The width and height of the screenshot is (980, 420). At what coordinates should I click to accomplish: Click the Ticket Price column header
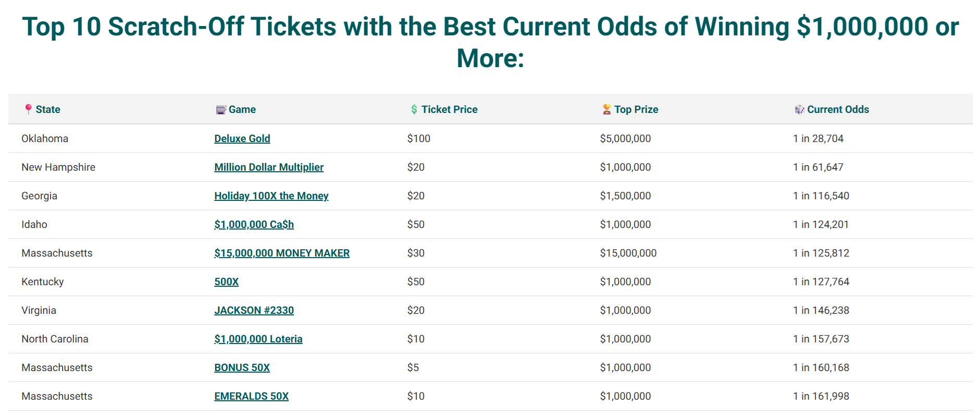point(449,109)
